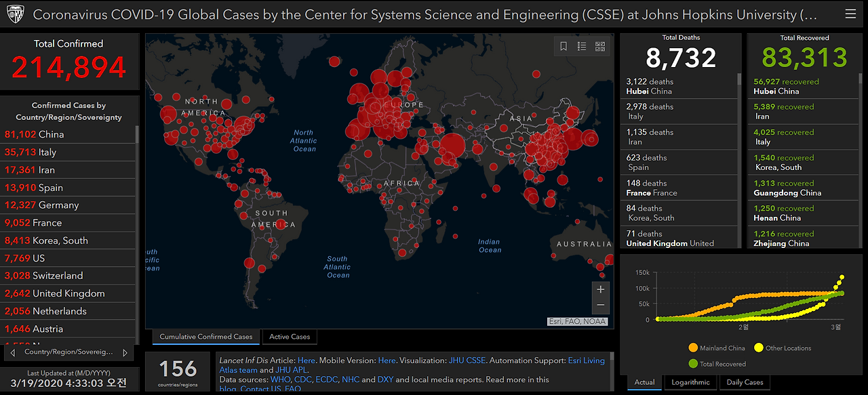Select 2,642 United Kingdom row
The width and height of the screenshot is (868, 395).
[68, 293]
